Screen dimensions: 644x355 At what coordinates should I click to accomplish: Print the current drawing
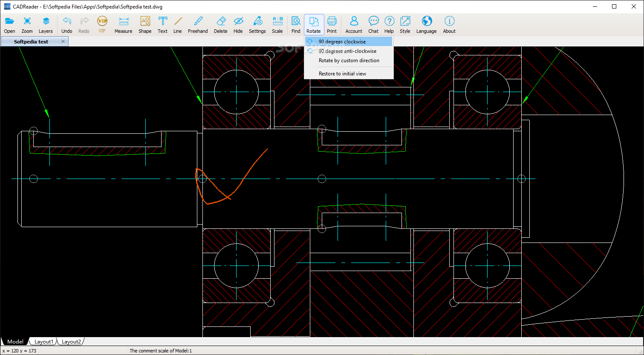tap(332, 25)
